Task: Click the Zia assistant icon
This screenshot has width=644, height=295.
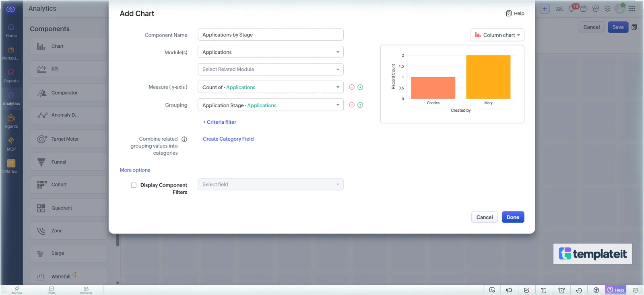Action: click(559, 8)
